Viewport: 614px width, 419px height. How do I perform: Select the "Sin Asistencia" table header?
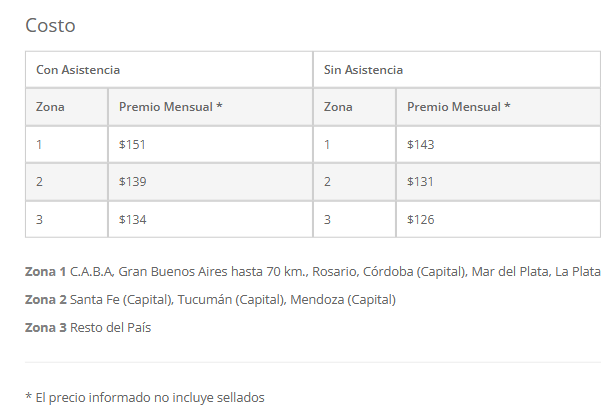tap(364, 70)
